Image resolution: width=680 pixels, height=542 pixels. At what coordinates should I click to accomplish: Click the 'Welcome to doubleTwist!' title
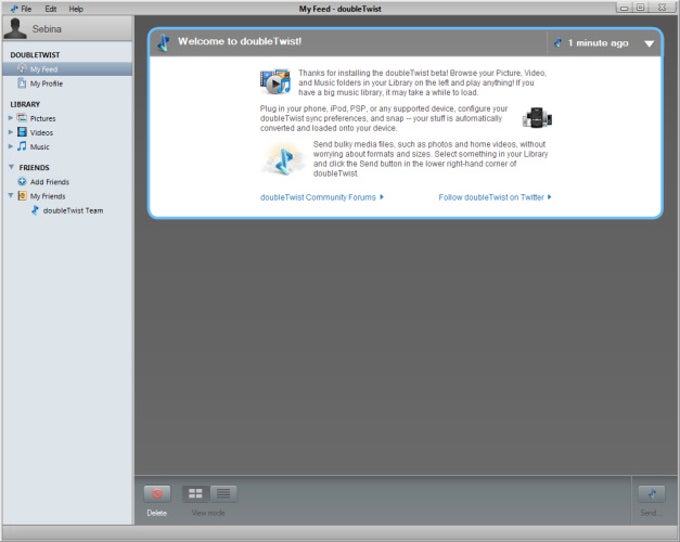[239, 41]
